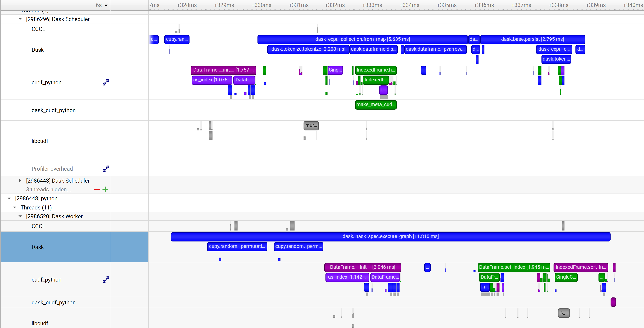The height and width of the screenshot is (328, 644).
Task: Expand the [2986443] Dask Scheduler node
Action: pos(20,180)
